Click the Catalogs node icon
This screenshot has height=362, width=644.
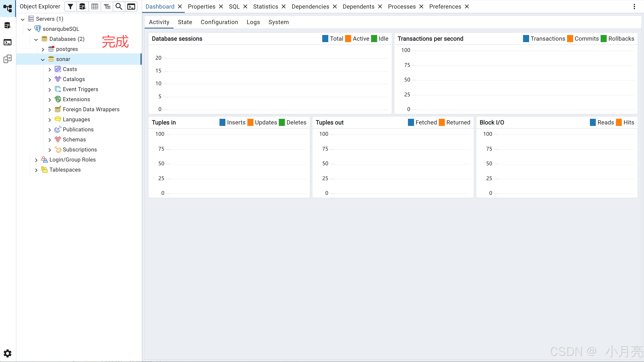58,79
